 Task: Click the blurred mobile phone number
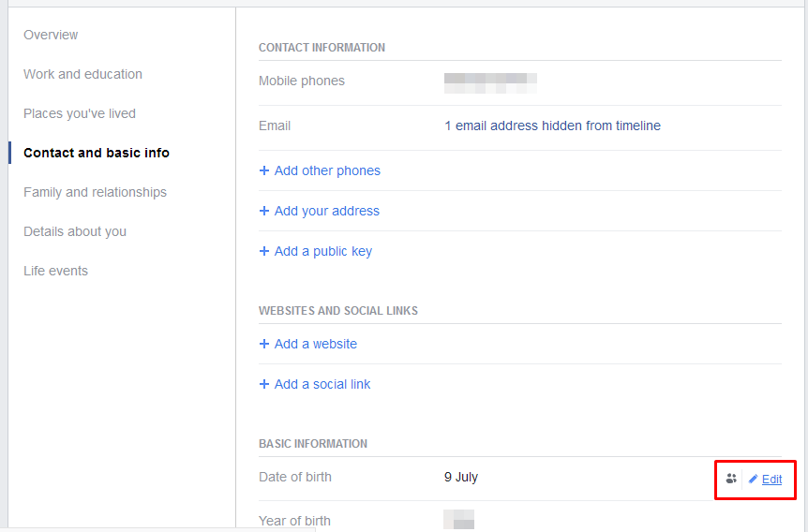(490, 83)
